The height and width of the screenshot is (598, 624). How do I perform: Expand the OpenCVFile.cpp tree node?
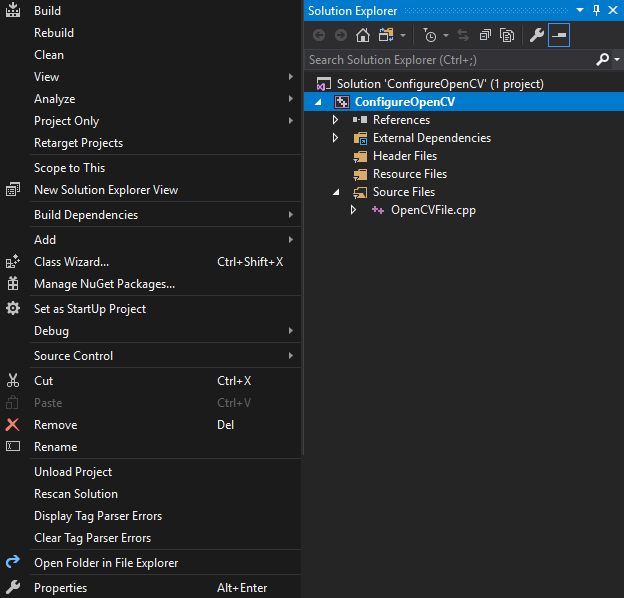pos(353,210)
